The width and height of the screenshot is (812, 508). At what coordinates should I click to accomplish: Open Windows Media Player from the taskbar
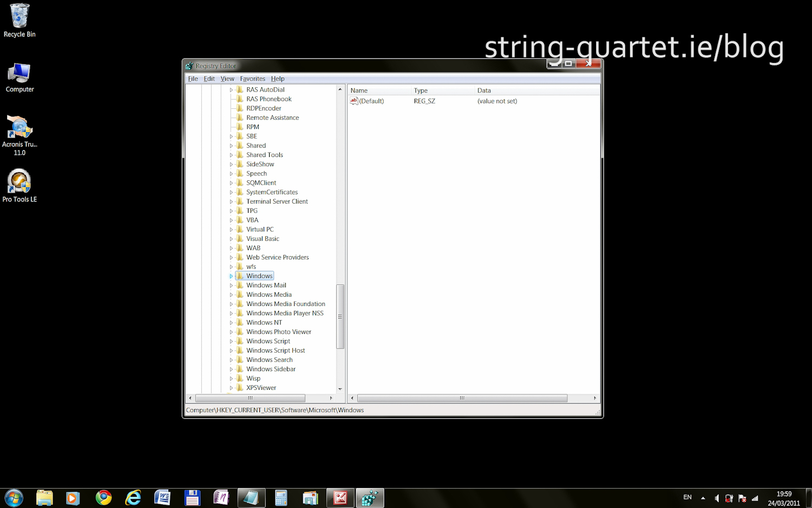pos(73,498)
